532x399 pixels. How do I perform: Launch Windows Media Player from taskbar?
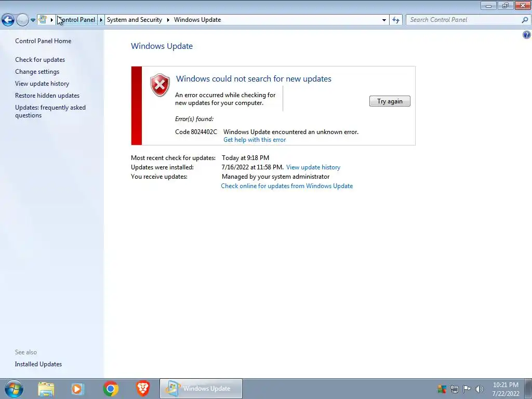(77, 389)
